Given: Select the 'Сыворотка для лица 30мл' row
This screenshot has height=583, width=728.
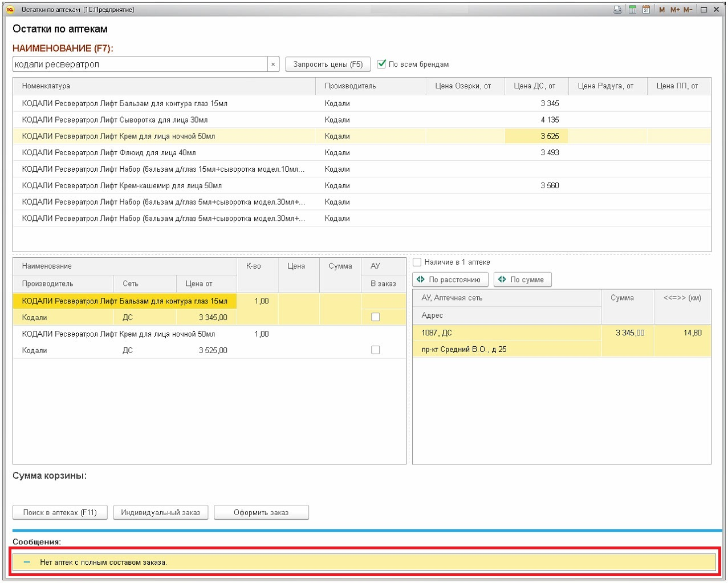Looking at the screenshot, I should click(x=115, y=120).
